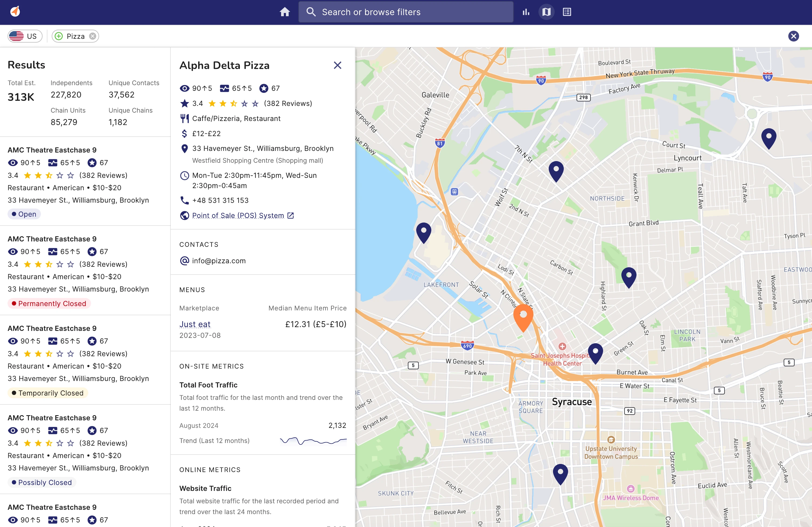This screenshot has width=812, height=527.
Task: Remove the Pizza filter chip
Action: tap(92, 36)
